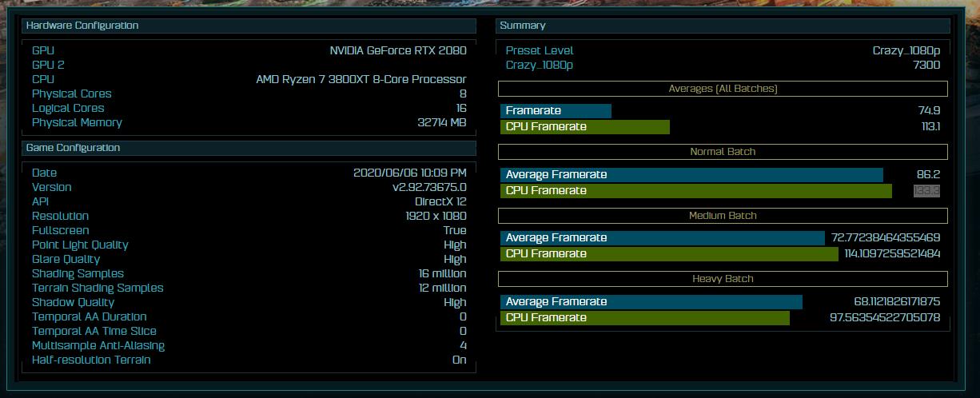The image size is (980, 398).
Task: Expand the Heavy Batch section header
Action: (723, 279)
